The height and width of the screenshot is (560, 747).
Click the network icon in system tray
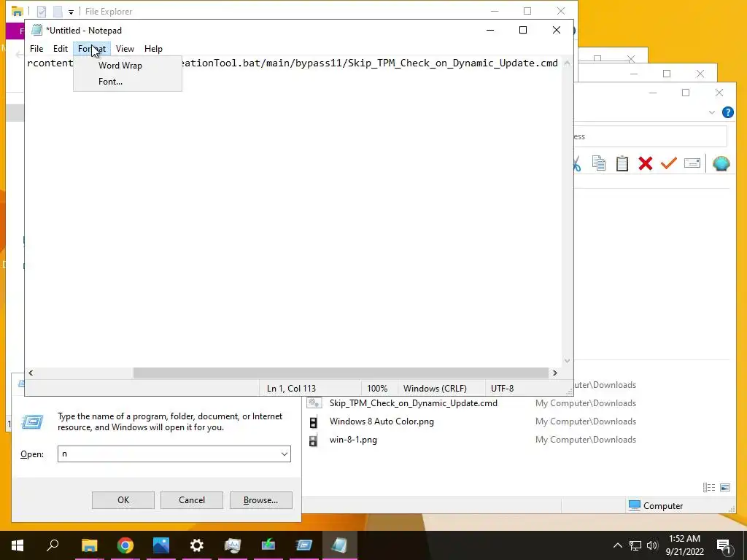[635, 545]
